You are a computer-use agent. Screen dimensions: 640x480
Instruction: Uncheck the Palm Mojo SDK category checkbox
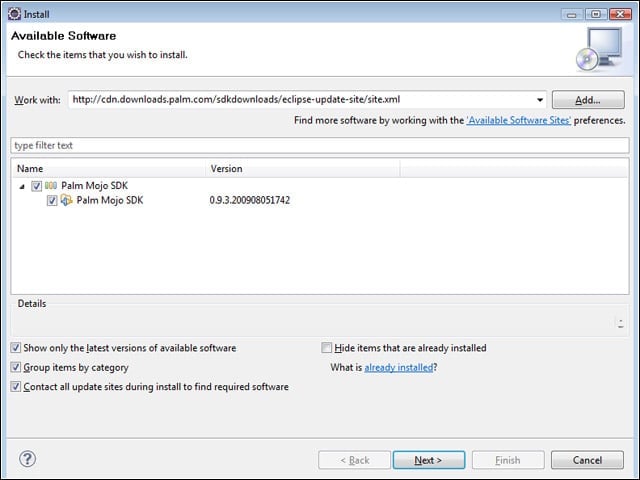[x=36, y=186]
